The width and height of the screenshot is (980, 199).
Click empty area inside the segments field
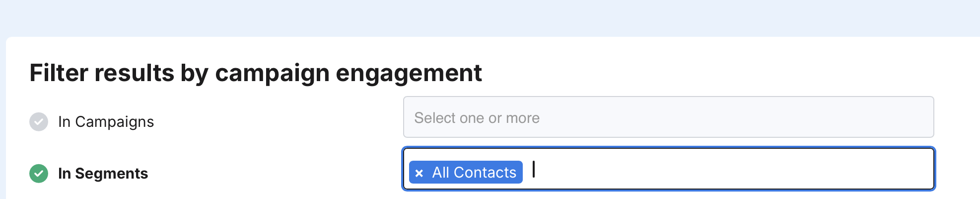point(745,169)
